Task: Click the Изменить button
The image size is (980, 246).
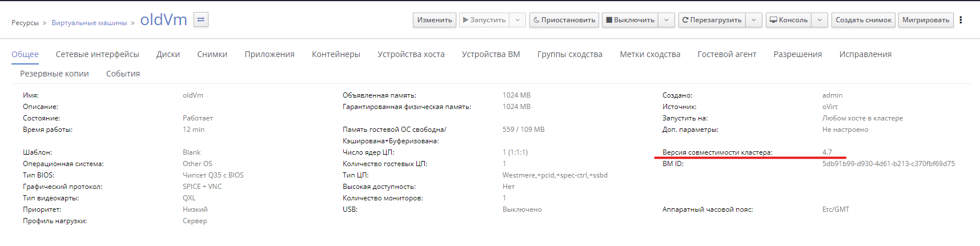Action: (x=435, y=20)
